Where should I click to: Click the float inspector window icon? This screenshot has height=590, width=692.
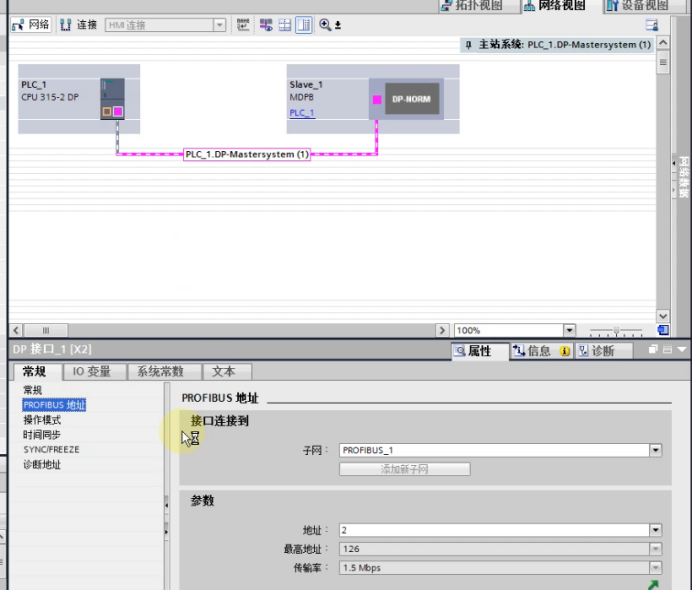[653, 349]
